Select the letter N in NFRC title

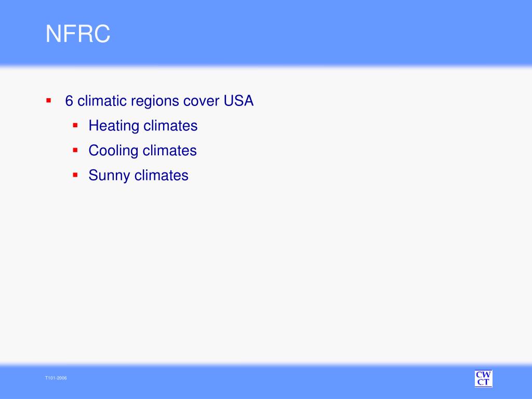[x=53, y=34]
